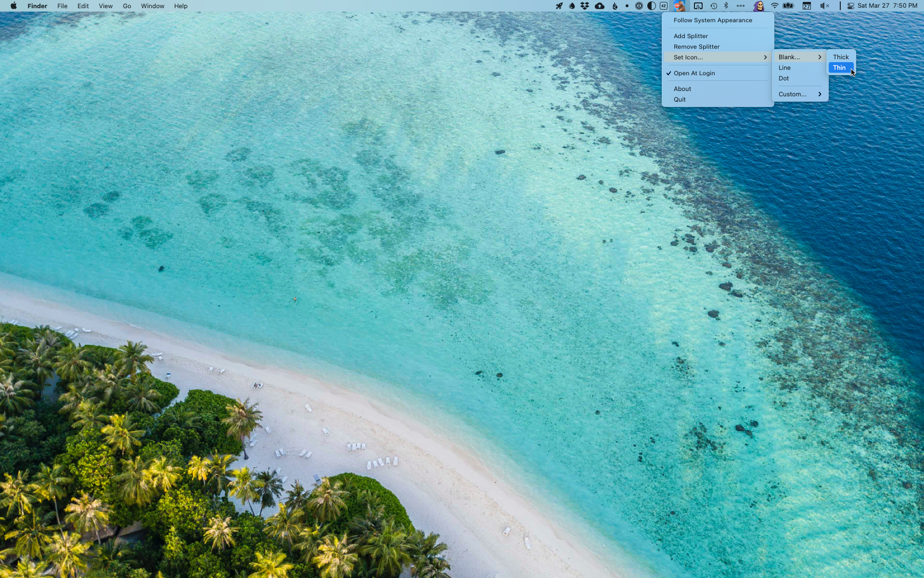The height and width of the screenshot is (578, 924).
Task: Open the screen mirroring menu bar icon
Action: coord(698,6)
